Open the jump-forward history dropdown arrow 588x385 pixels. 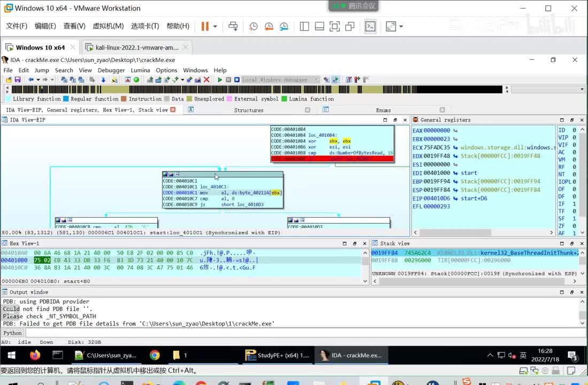52,80
